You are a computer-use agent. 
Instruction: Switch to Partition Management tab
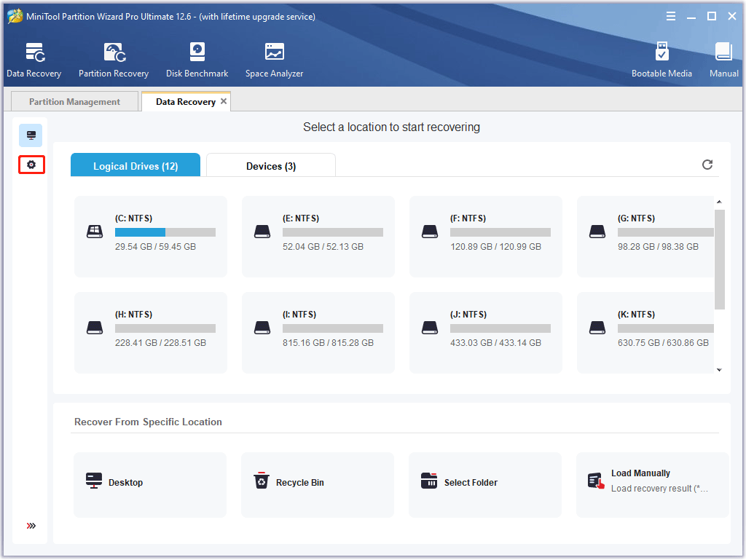[x=75, y=102]
